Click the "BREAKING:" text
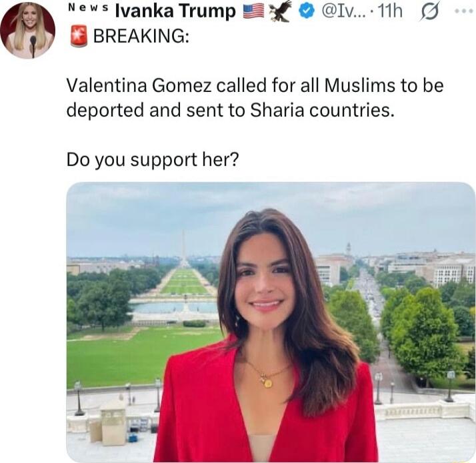The height and width of the screenshot is (463, 476). coord(141,37)
